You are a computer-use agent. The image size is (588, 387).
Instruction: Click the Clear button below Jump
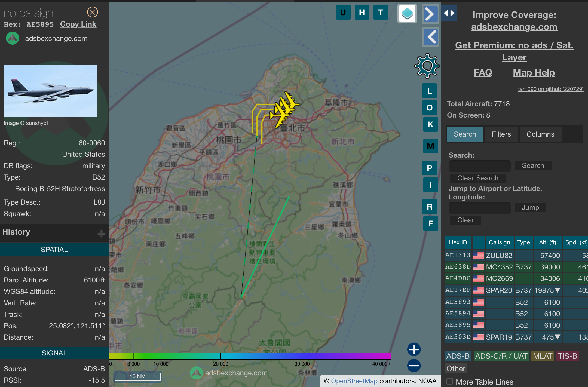[465, 220]
